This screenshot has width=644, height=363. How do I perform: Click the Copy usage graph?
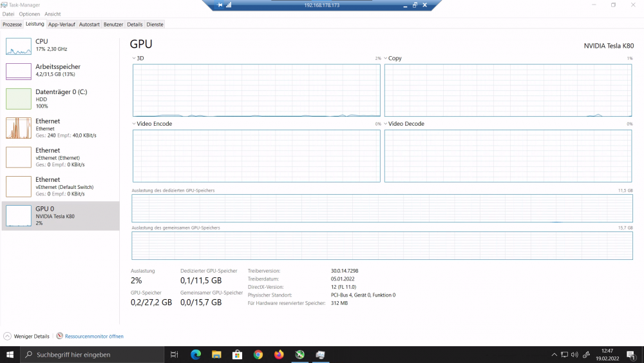pyautogui.click(x=508, y=90)
